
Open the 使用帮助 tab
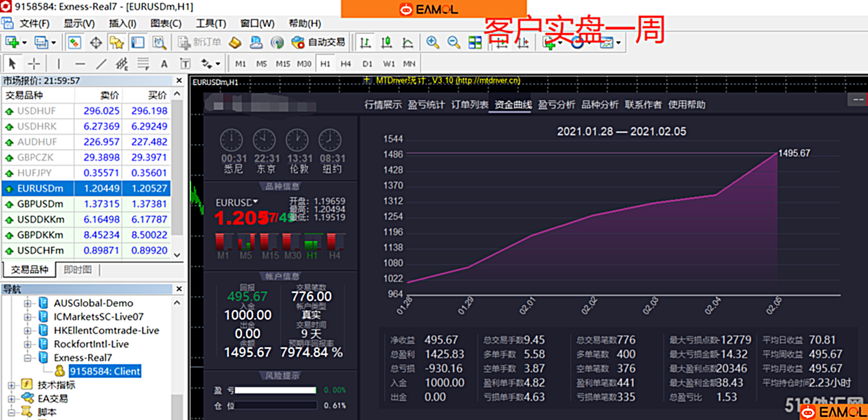686,104
